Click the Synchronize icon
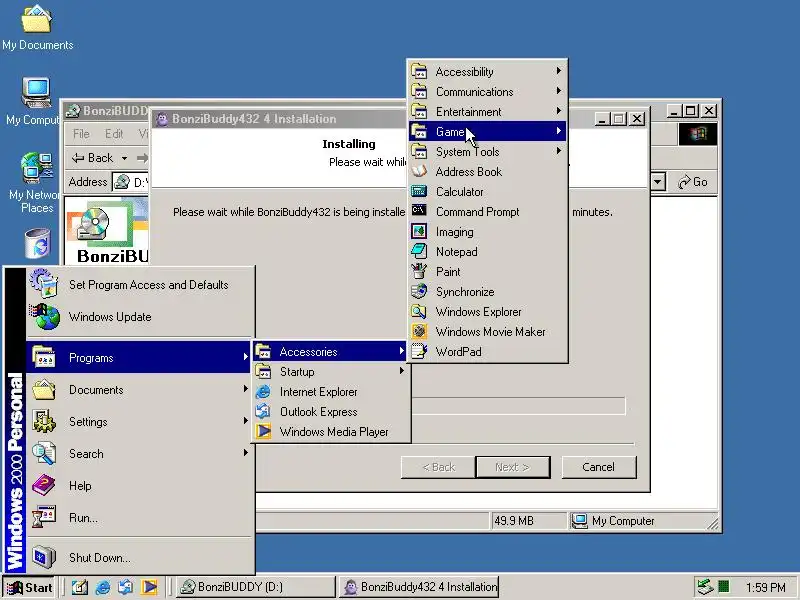This screenshot has width=800, height=600. point(419,291)
